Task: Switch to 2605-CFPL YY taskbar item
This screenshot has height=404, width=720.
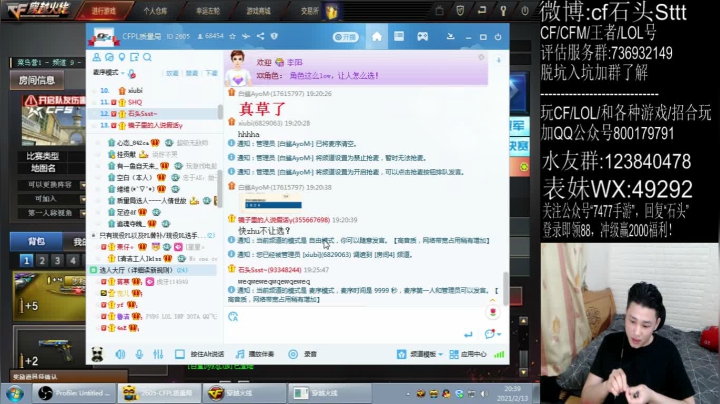Action: coord(159,393)
